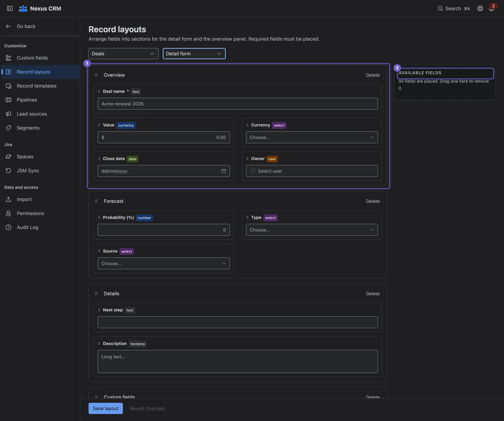Expand the Source Choose dropdown
504x421 pixels.
pos(164,263)
